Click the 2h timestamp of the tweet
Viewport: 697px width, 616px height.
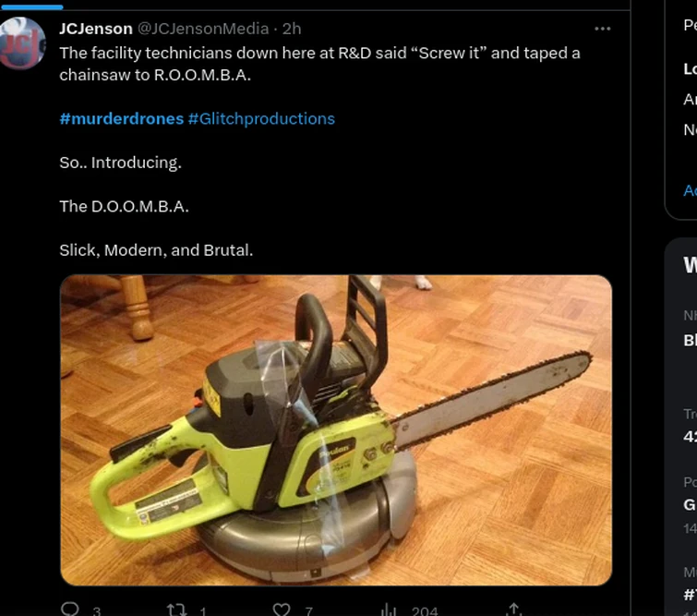click(x=292, y=29)
